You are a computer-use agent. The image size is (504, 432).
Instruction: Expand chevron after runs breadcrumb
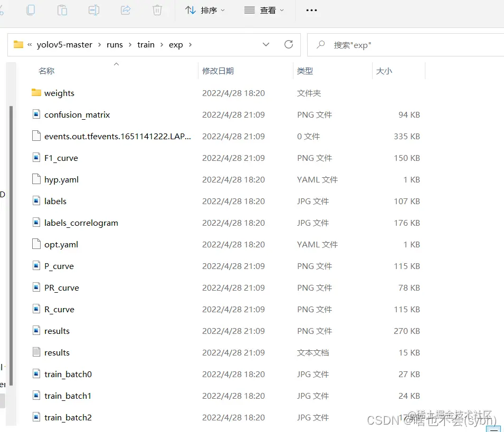point(130,45)
